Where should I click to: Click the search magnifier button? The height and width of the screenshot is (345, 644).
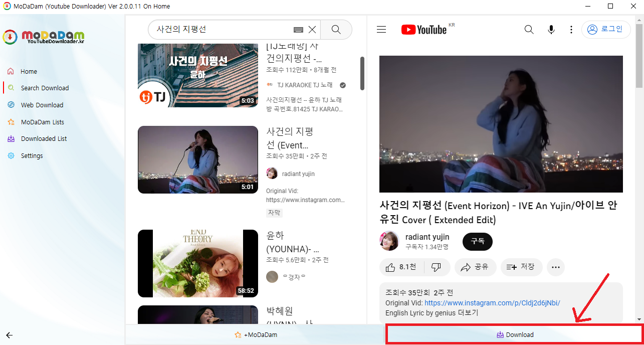(336, 30)
